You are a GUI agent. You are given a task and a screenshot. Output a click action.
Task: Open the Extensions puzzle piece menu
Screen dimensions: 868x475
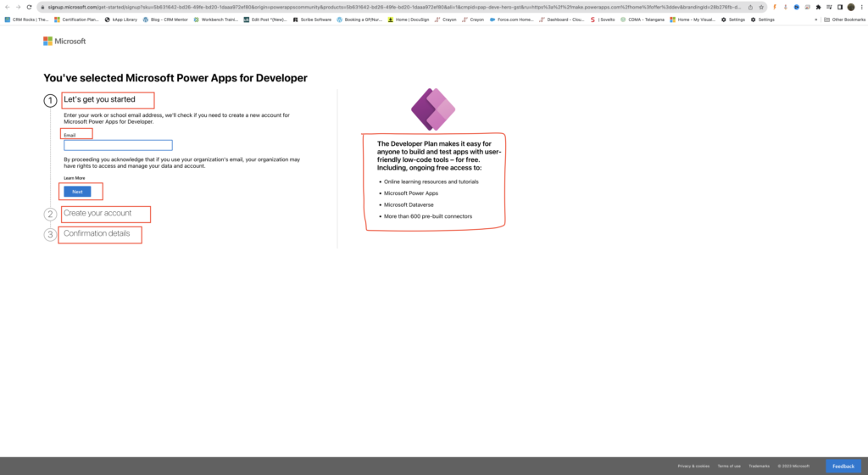[x=818, y=7]
